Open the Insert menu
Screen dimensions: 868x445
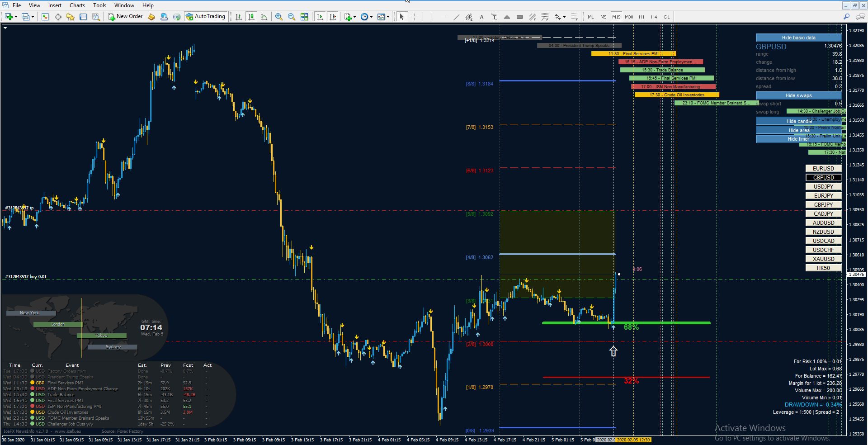[55, 5]
